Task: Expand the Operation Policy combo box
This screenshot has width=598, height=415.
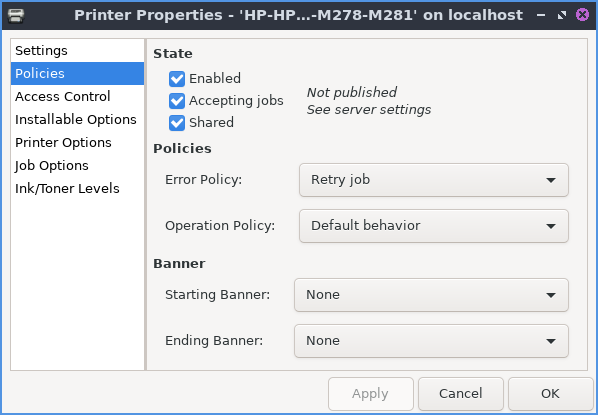Action: [434, 226]
